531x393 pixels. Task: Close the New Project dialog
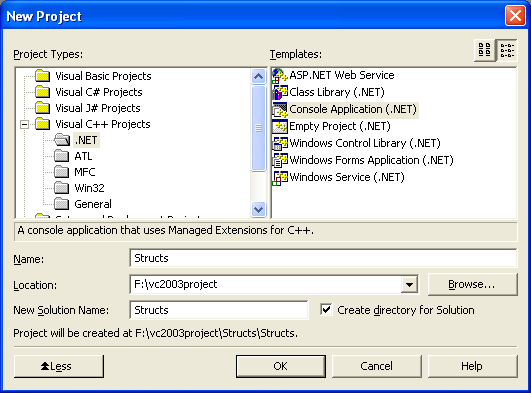coord(515,16)
